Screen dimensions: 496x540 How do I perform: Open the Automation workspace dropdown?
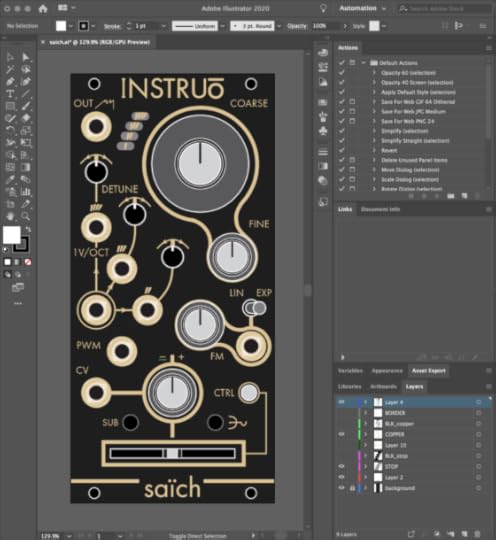(362, 8)
